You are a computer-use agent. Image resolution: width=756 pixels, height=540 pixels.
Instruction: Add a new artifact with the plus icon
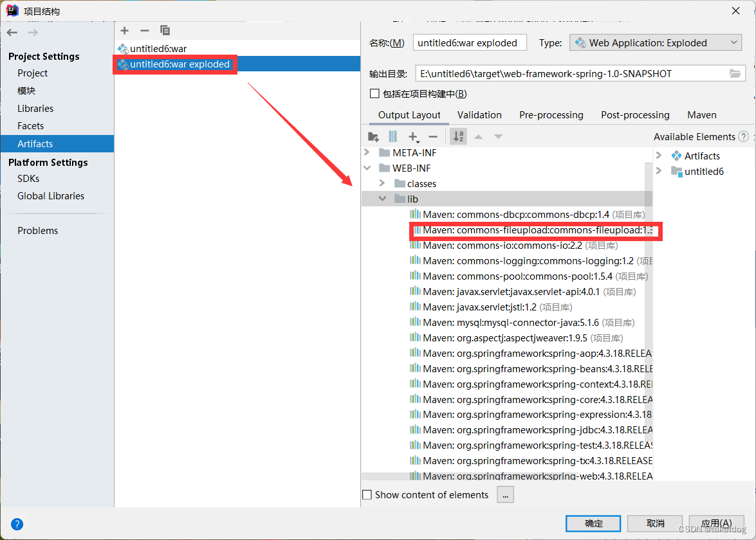pos(124,30)
